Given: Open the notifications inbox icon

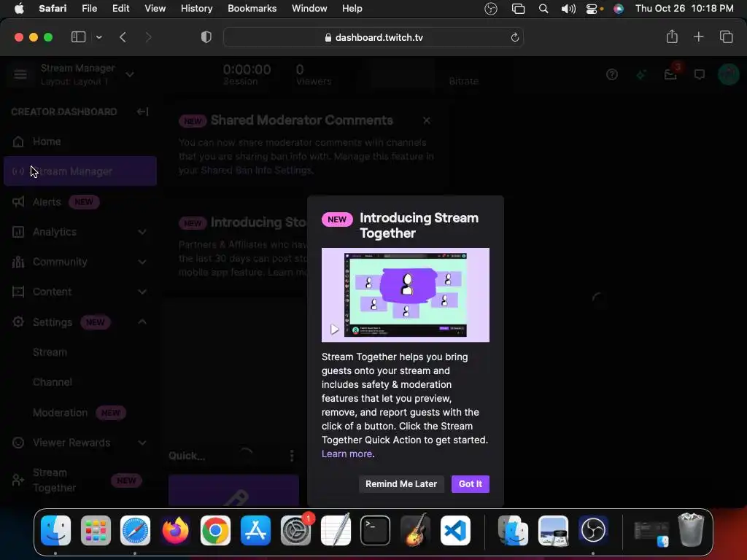Looking at the screenshot, I should point(670,74).
